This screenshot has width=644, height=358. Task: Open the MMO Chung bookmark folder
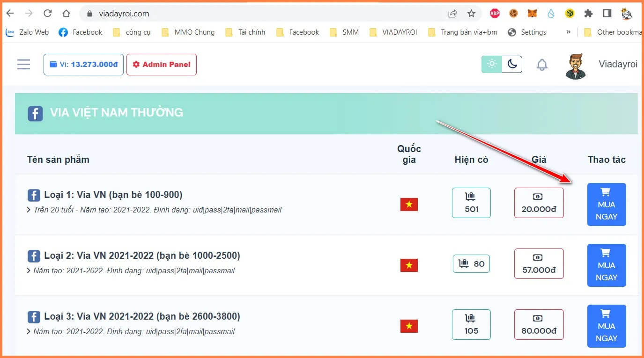(188, 32)
